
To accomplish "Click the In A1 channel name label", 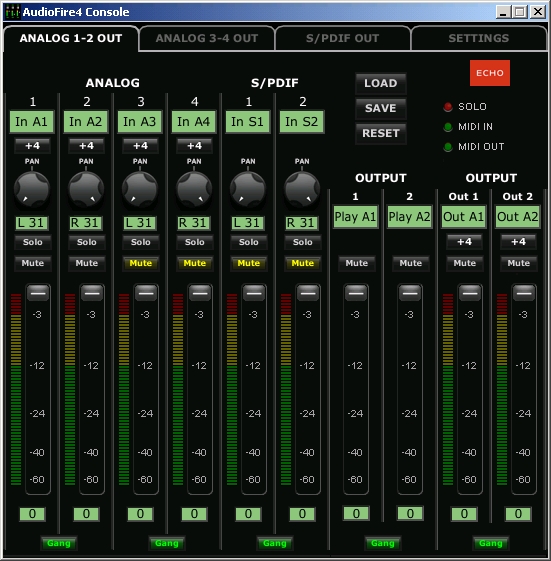I will [x=31, y=122].
